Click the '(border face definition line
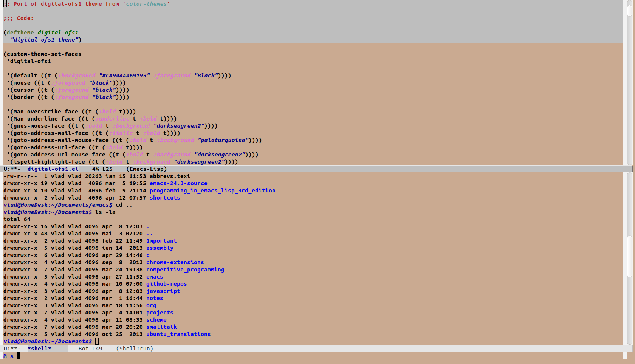 [68, 97]
